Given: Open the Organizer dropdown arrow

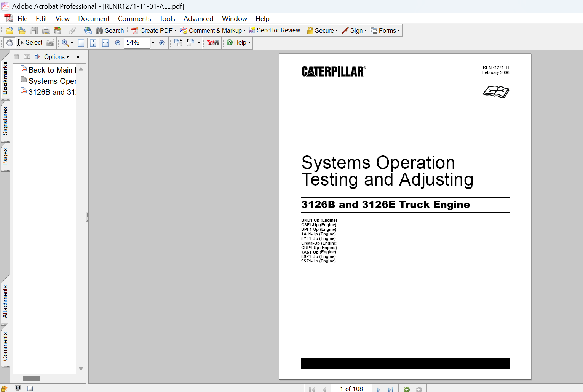Looking at the screenshot, I should point(64,30).
